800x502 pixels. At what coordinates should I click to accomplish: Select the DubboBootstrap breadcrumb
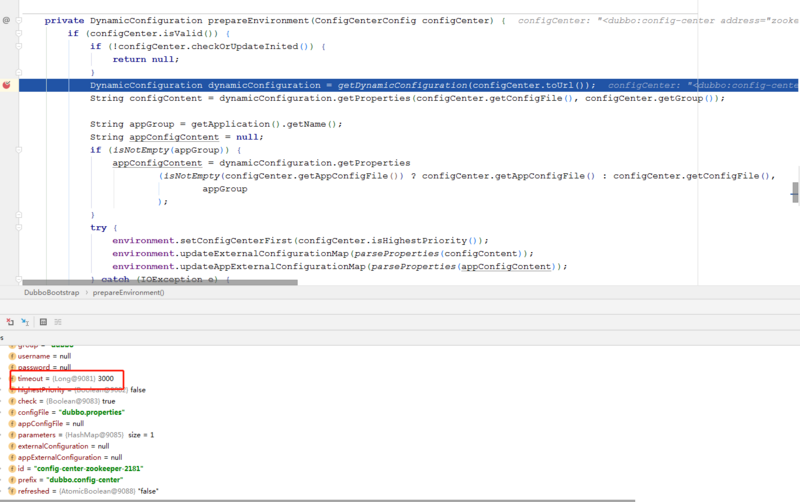pyautogui.click(x=52, y=292)
